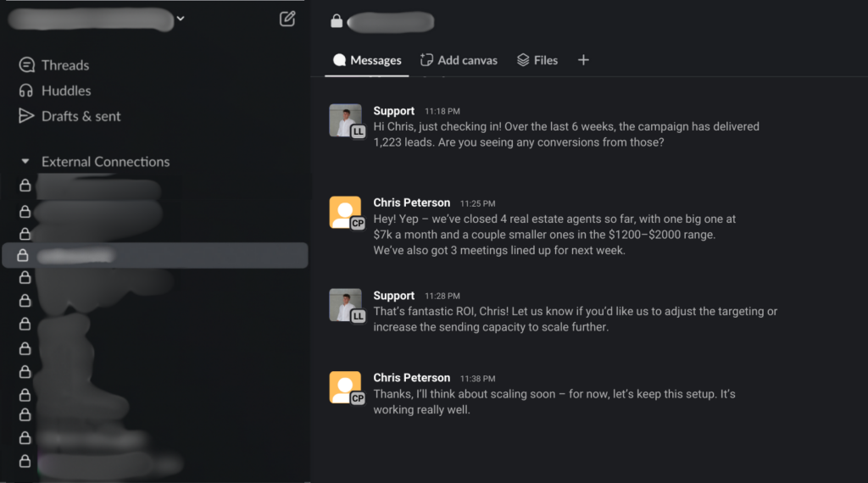Click the lock icon in channel header
The width and height of the screenshot is (868, 483).
337,21
